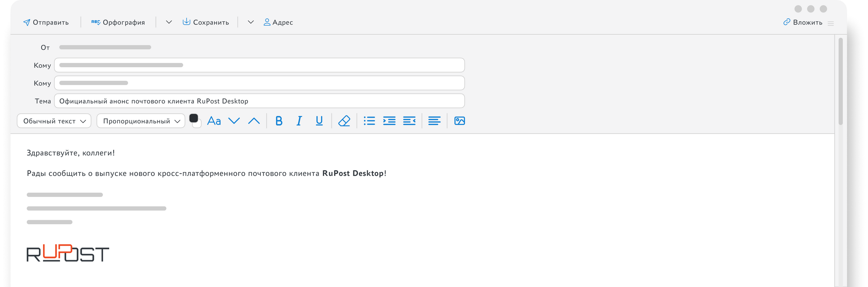Screen dimensions: 868x287
Task: Click the Тема subject field
Action: (x=259, y=101)
